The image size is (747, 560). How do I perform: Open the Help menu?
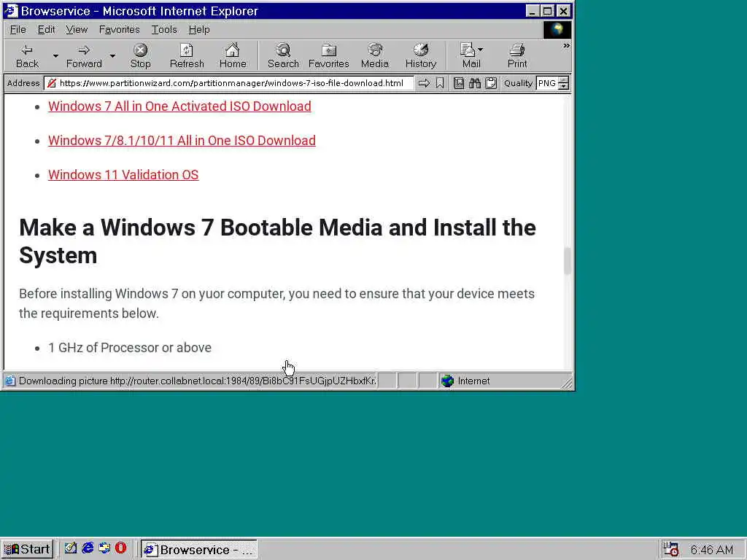199,29
